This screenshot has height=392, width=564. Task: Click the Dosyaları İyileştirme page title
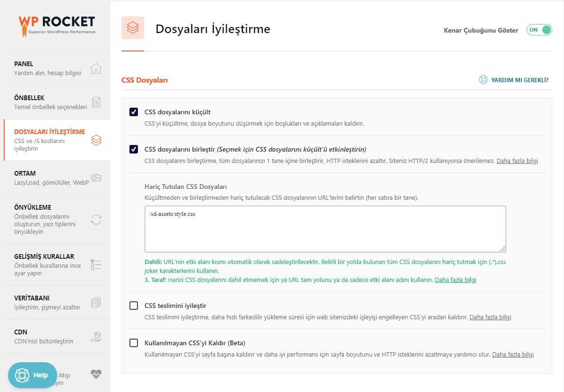pyautogui.click(x=213, y=29)
